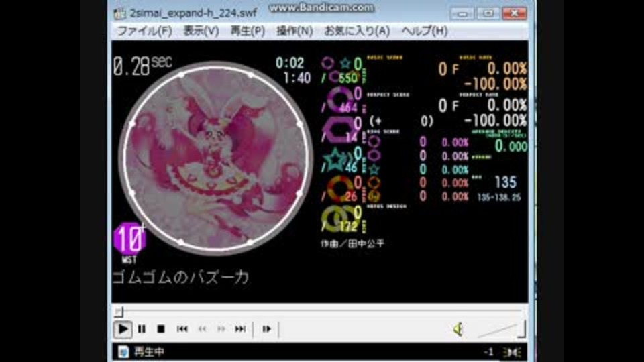Open the 操作(N) menu
The width and height of the screenshot is (644, 362).
(294, 31)
